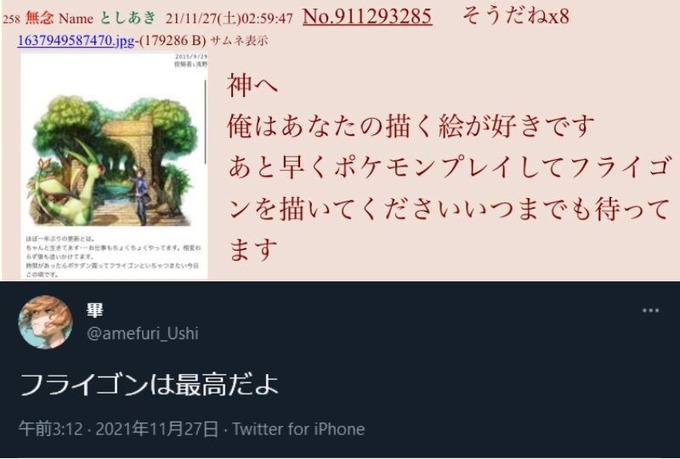Click the comment line starting 神へ
The image size is (680, 459).
[252, 85]
